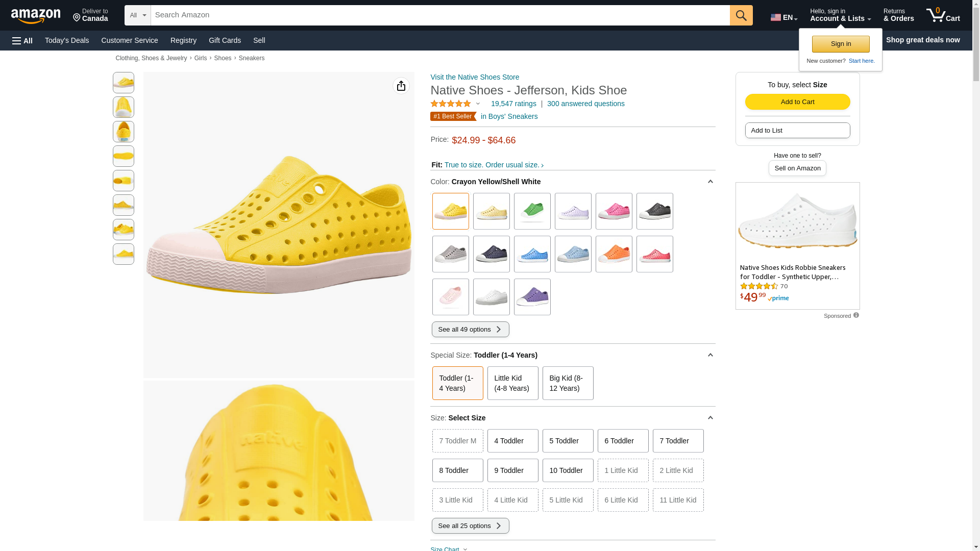Open the All hamburger menu

pyautogui.click(x=22, y=40)
